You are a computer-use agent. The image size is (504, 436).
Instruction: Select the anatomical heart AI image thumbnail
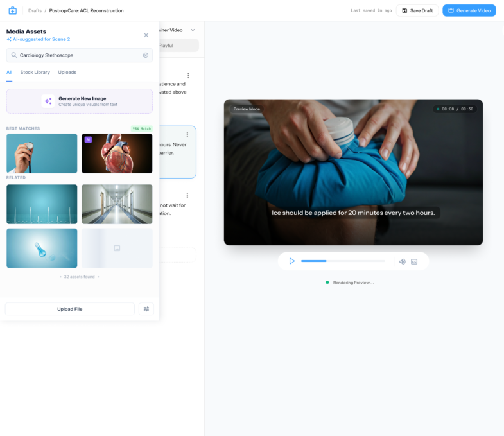click(x=117, y=153)
